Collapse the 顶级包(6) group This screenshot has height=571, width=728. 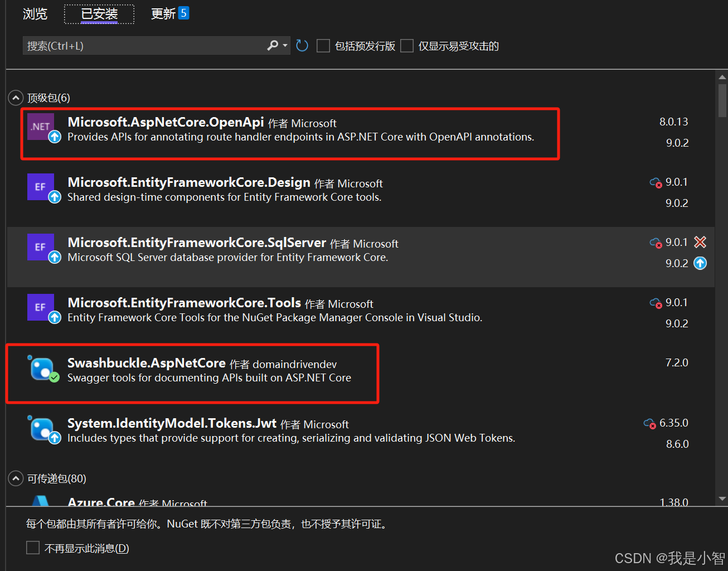pyautogui.click(x=16, y=98)
